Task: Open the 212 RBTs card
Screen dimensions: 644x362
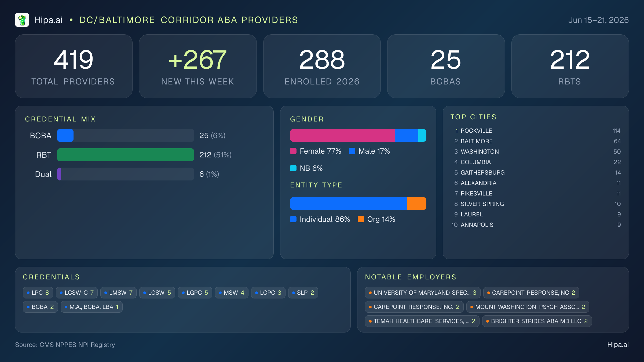Action: (x=570, y=66)
